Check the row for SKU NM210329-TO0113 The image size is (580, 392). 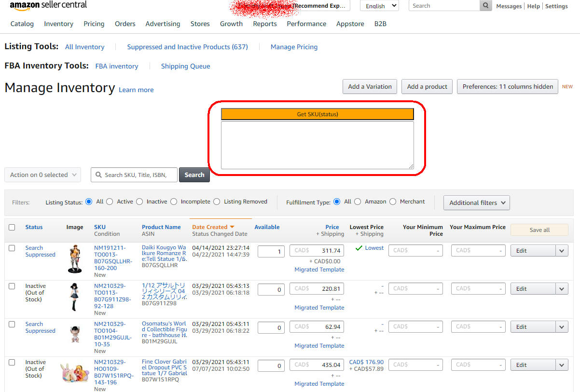pyautogui.click(x=12, y=286)
